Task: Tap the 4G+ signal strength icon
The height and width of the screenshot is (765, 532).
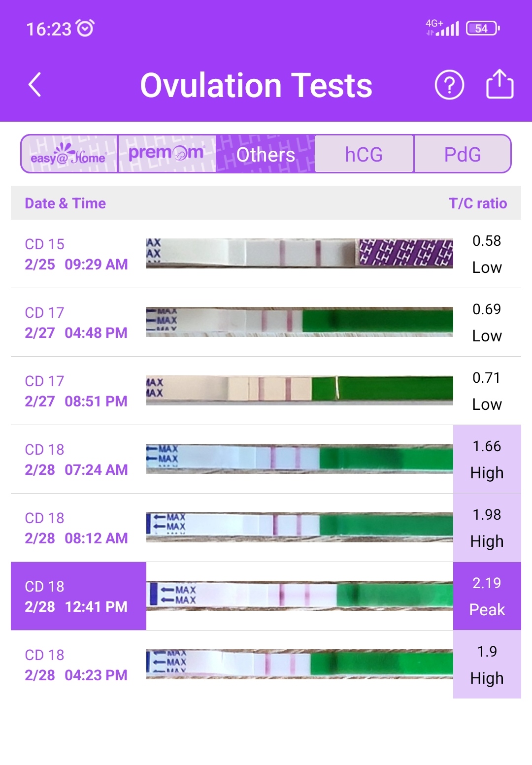Action: tap(442, 28)
